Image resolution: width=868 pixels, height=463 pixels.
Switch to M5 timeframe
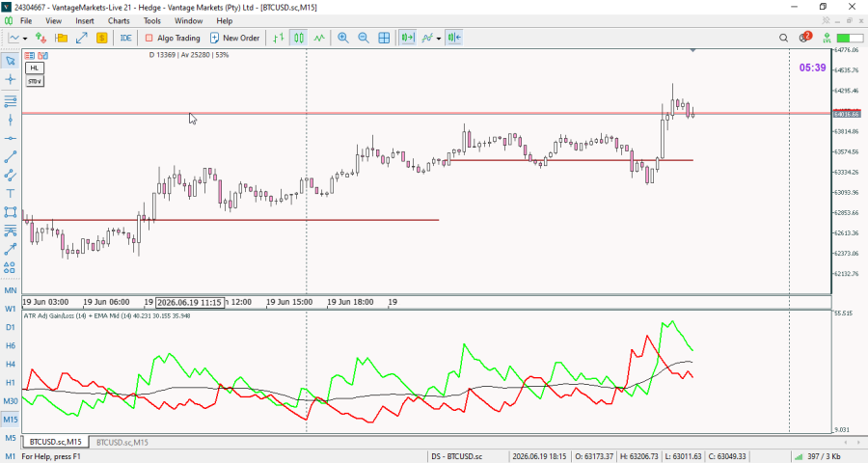[x=11, y=438]
